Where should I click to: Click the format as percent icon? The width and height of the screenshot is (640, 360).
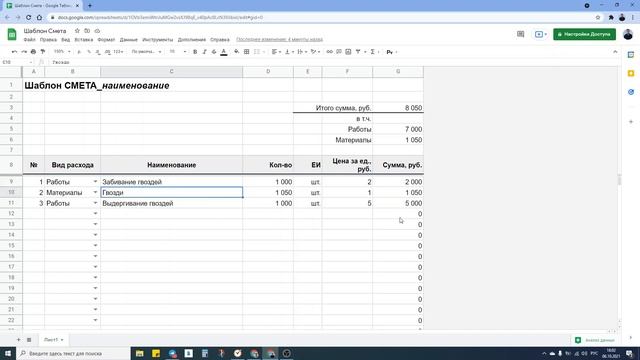coord(89,52)
